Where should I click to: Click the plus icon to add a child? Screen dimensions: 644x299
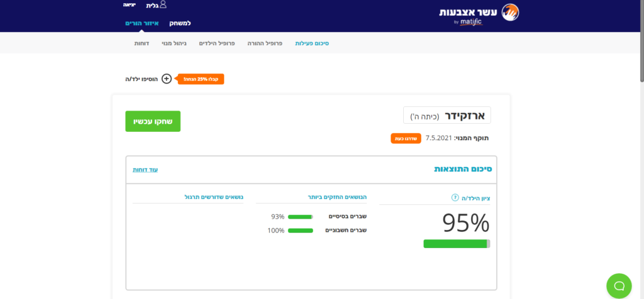coord(166,79)
